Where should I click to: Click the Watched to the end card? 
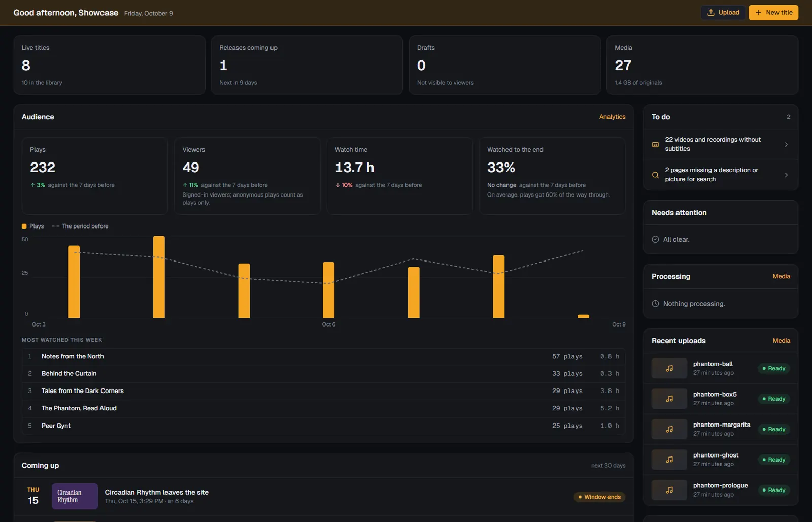coord(552,176)
